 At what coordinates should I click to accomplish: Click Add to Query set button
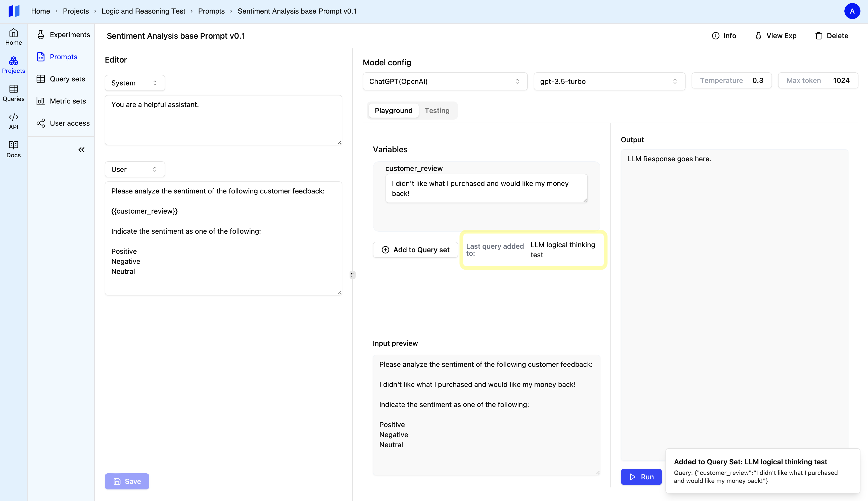[x=415, y=250]
